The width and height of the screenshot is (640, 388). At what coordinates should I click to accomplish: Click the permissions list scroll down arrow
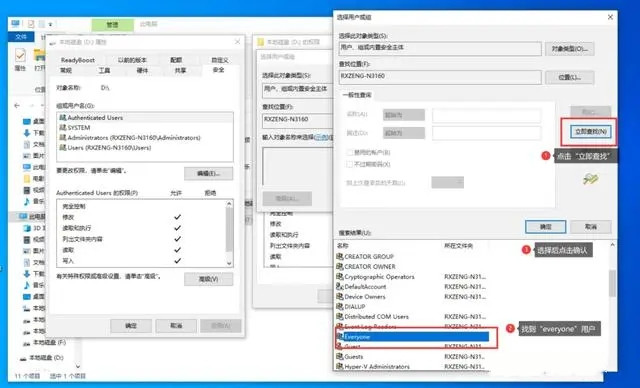point(229,263)
